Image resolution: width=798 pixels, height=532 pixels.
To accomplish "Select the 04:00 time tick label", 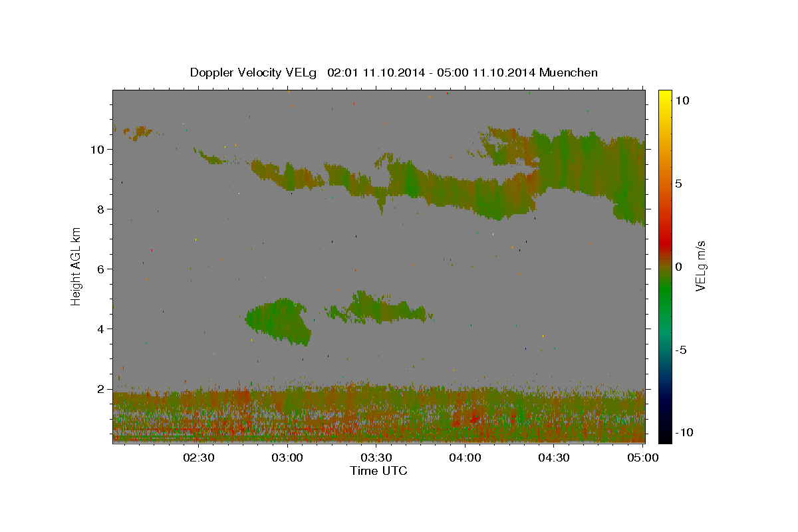I will [x=465, y=458].
